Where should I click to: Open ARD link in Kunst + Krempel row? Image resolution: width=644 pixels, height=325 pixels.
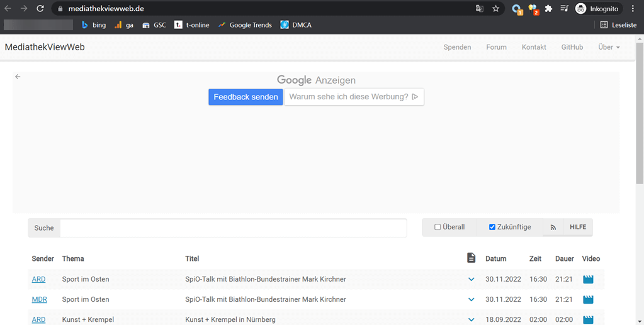click(x=38, y=319)
